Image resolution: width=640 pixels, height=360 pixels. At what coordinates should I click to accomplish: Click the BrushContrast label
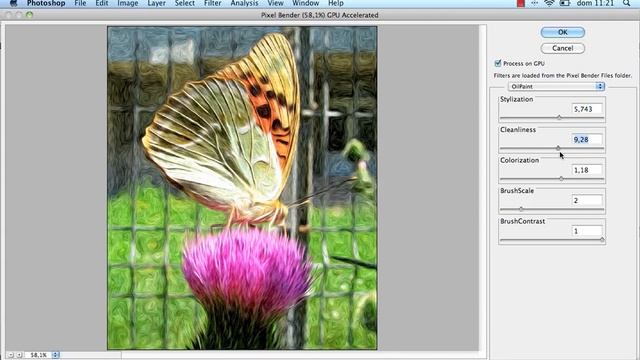tap(522, 221)
